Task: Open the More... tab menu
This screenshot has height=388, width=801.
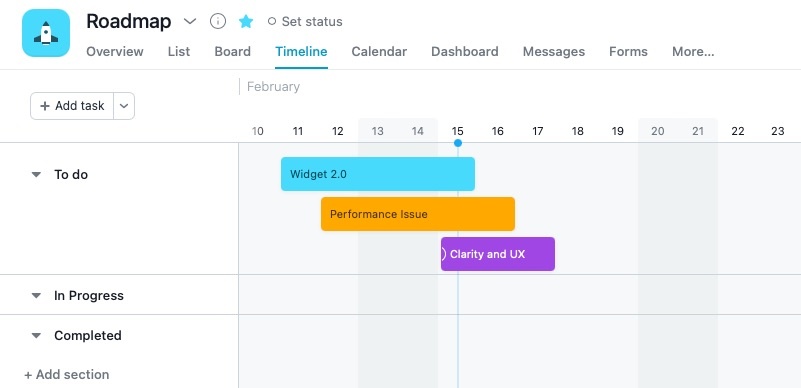Action: 693,52
